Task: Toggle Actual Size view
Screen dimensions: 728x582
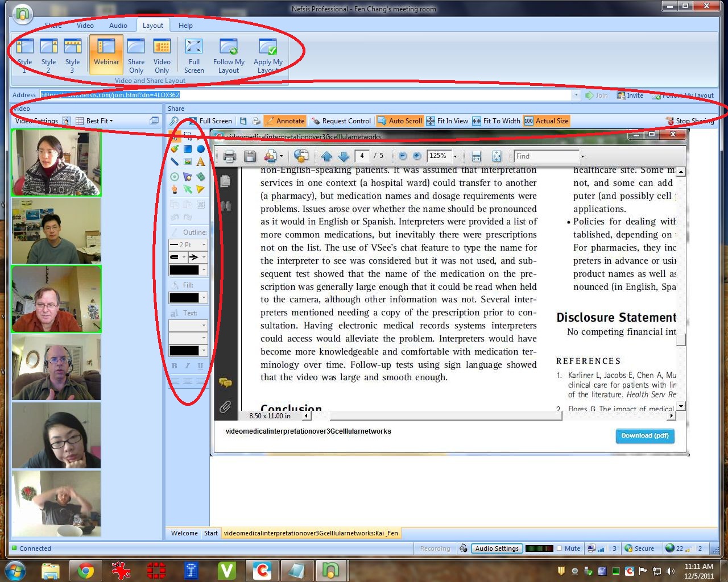Action: [546, 121]
